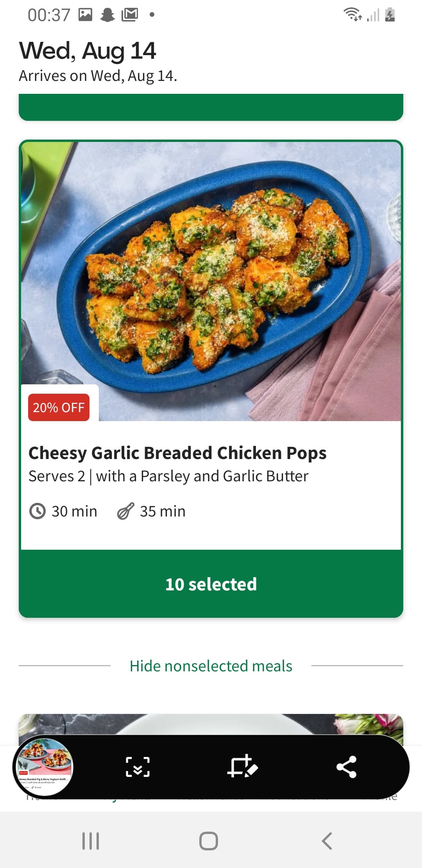Click "Hide nonselected meals" link
This screenshot has width=422, height=868.
coord(211,666)
